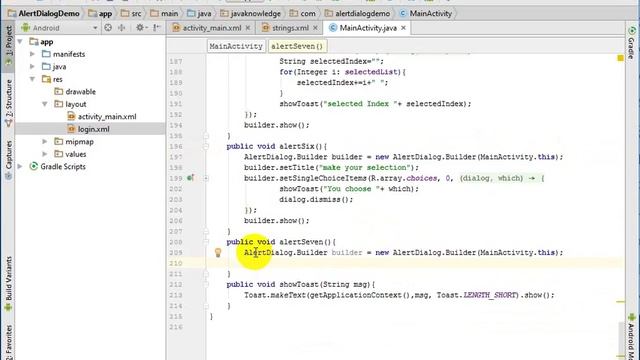Click the app breadcrumb

100,13
